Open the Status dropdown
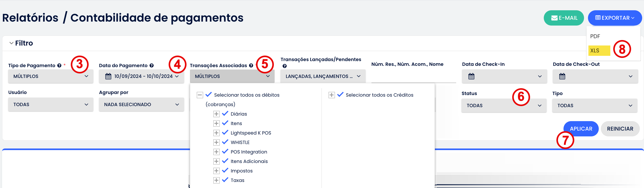The height and width of the screenshot is (188, 644). coord(504,105)
